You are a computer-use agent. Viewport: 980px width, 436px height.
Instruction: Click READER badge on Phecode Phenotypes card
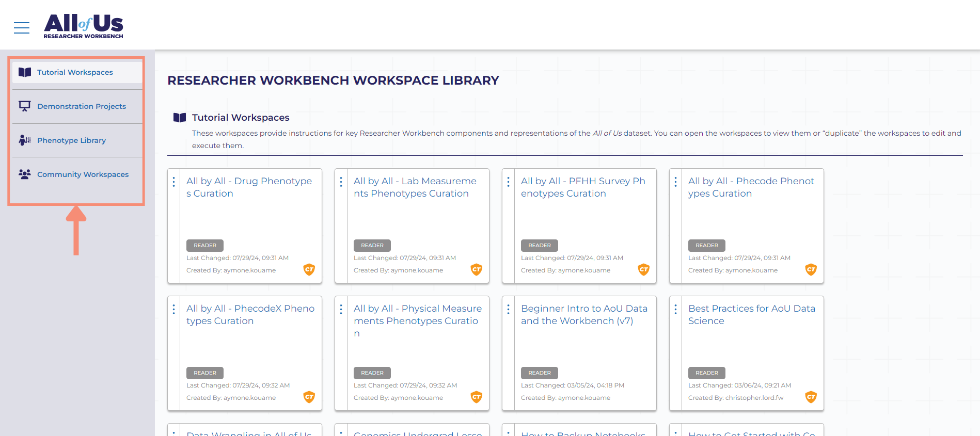tap(707, 246)
